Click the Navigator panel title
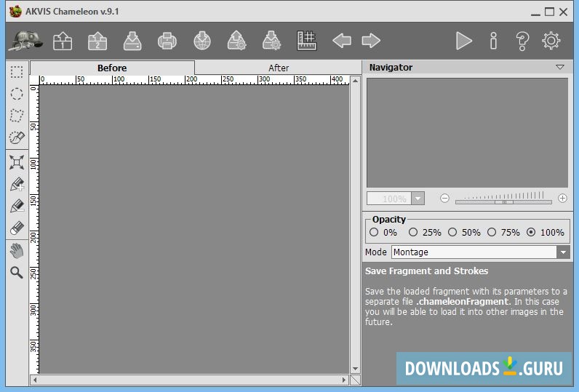The width and height of the screenshot is (579, 392). pos(391,68)
